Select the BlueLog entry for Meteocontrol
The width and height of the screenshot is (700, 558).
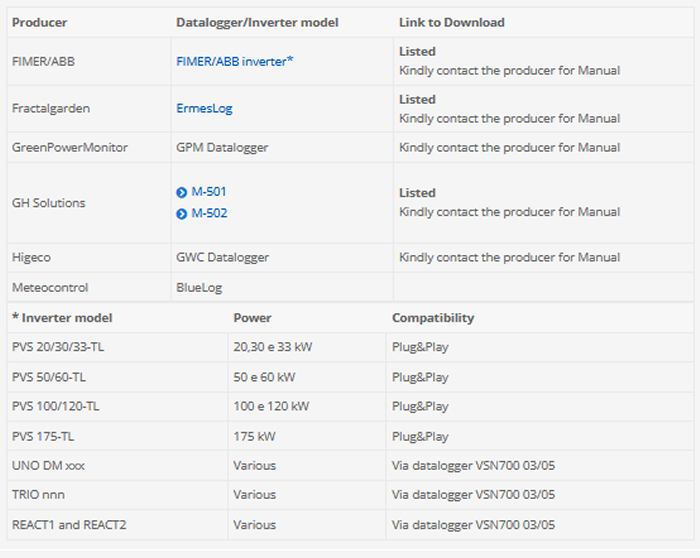[199, 287]
